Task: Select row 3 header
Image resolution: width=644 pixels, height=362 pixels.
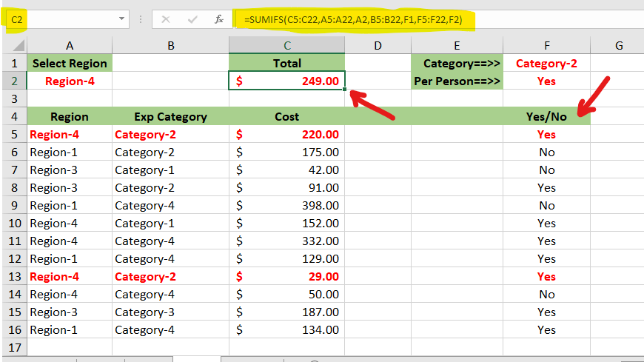Action: pyautogui.click(x=15, y=98)
